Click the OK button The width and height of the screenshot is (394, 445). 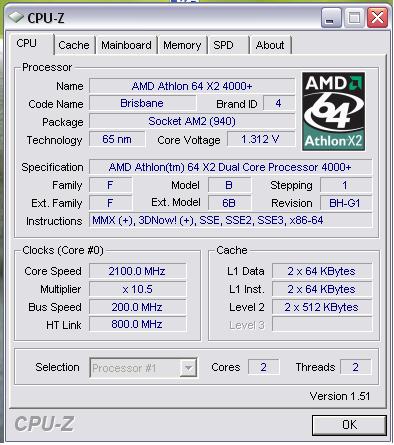click(x=349, y=425)
